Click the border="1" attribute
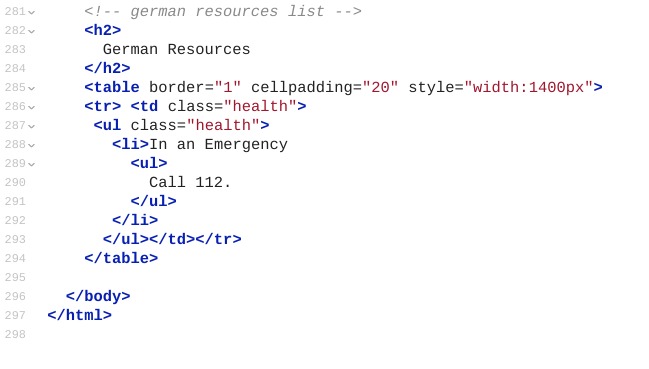Screen dimensions: 649x369 click(x=195, y=87)
